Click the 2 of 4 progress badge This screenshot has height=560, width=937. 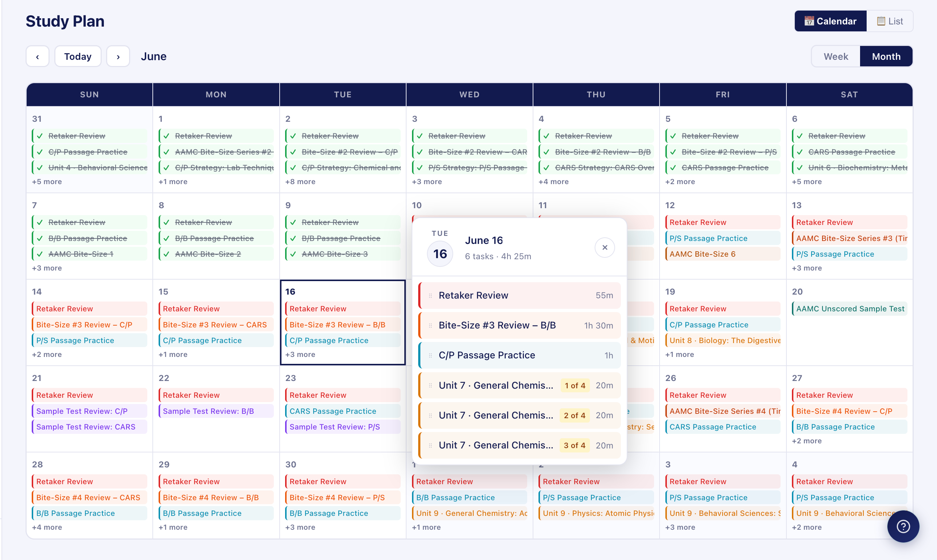pyautogui.click(x=575, y=415)
